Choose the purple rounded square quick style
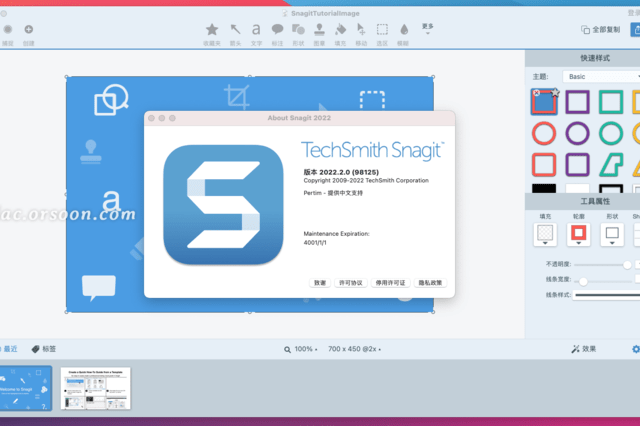 [578, 165]
